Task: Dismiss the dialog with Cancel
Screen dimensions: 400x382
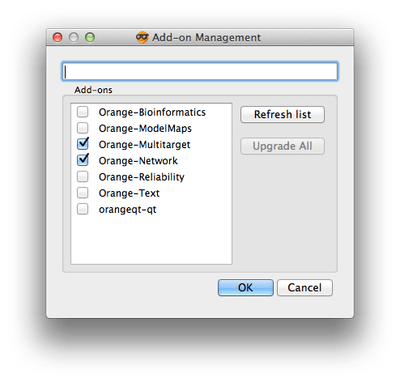Action: coord(305,288)
